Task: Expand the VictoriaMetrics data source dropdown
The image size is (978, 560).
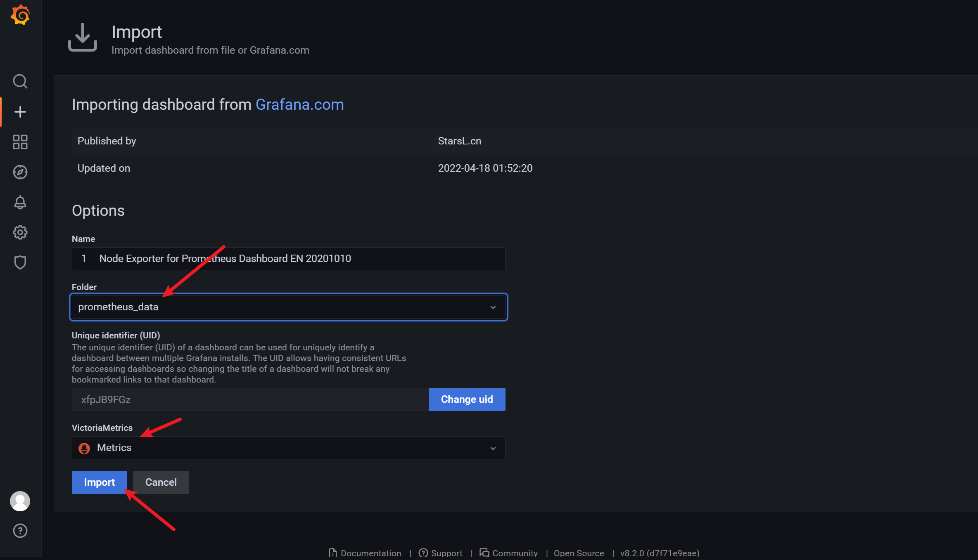Action: [288, 448]
